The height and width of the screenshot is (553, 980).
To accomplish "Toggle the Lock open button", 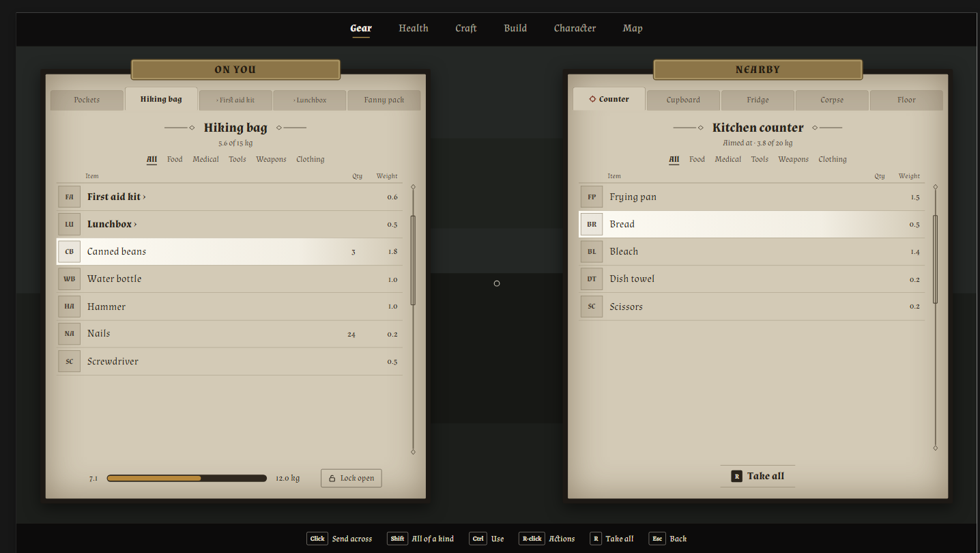I will tap(351, 478).
